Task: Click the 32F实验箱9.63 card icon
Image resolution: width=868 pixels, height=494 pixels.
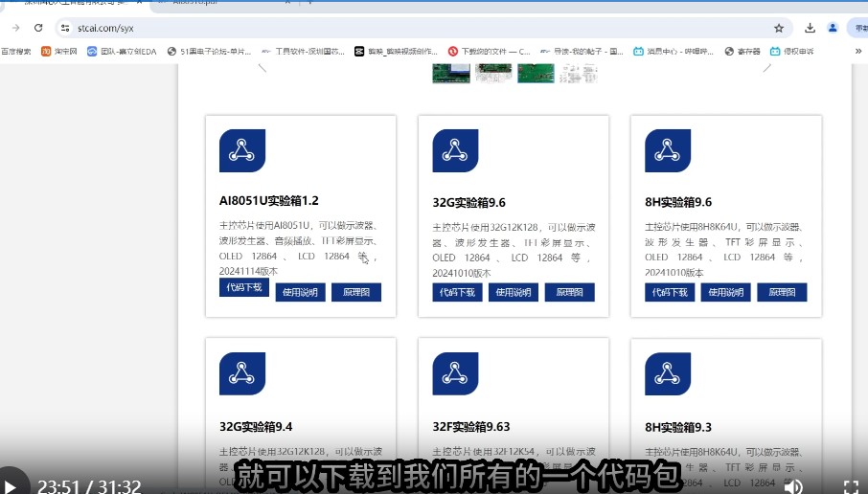Action: tap(455, 373)
